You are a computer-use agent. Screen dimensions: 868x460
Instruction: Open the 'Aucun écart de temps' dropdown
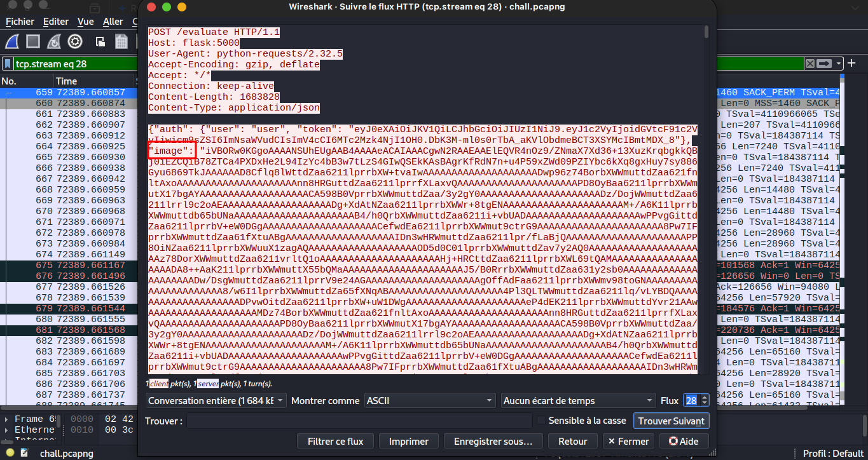(577, 401)
